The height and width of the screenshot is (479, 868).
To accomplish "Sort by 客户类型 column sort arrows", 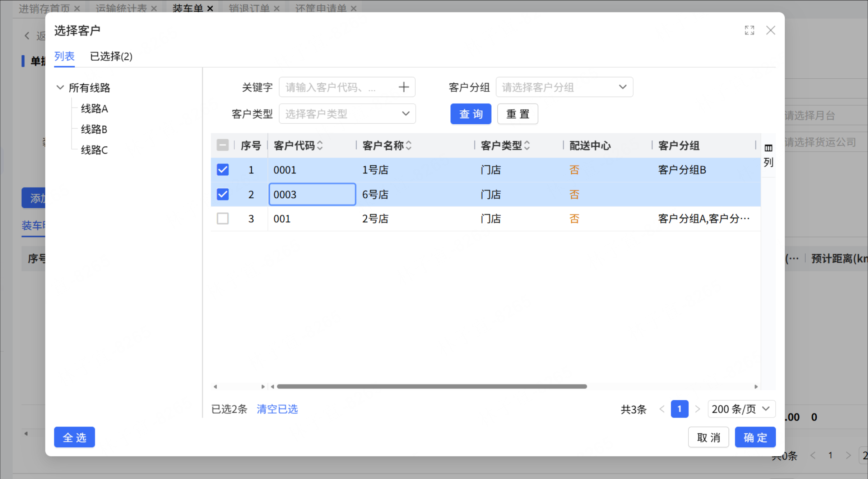I will 527,146.
